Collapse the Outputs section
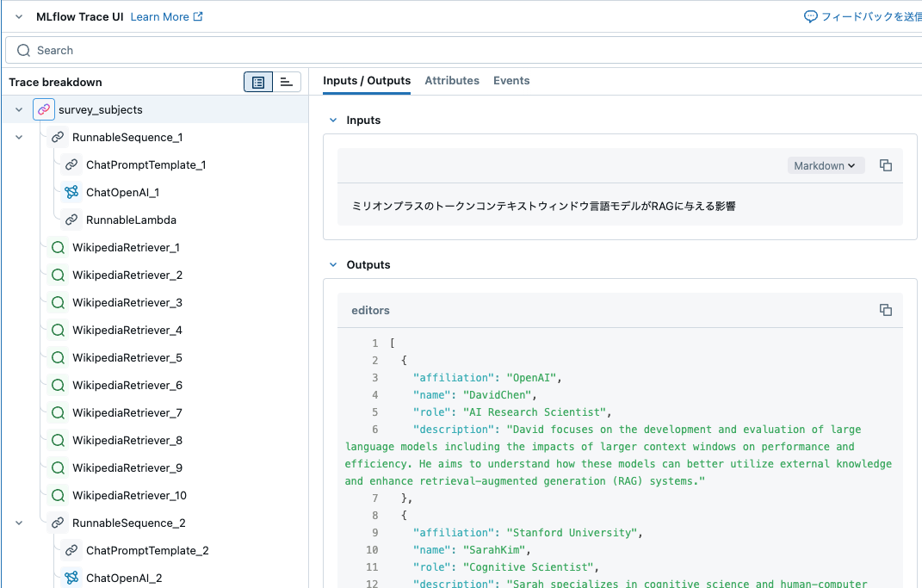922x588 pixels. pyautogui.click(x=333, y=264)
